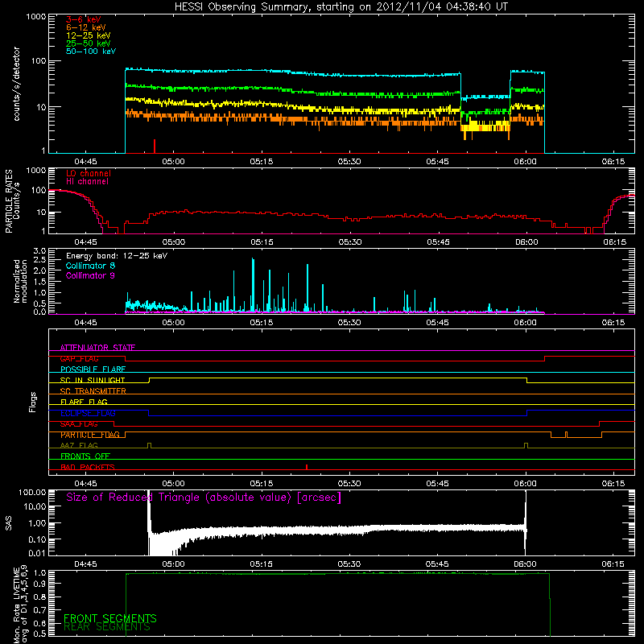Click the SC_TRANSMITTER flag label

pyautogui.click(x=93, y=391)
